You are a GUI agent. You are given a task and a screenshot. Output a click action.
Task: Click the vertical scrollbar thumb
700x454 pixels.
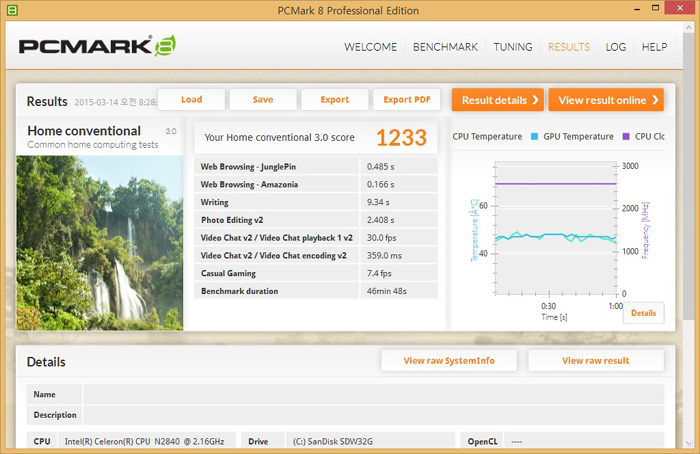(688, 176)
